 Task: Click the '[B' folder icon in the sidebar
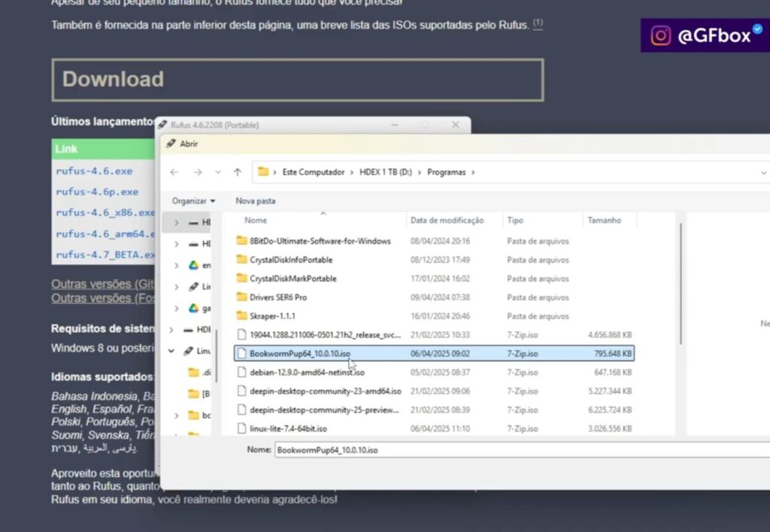[193, 394]
